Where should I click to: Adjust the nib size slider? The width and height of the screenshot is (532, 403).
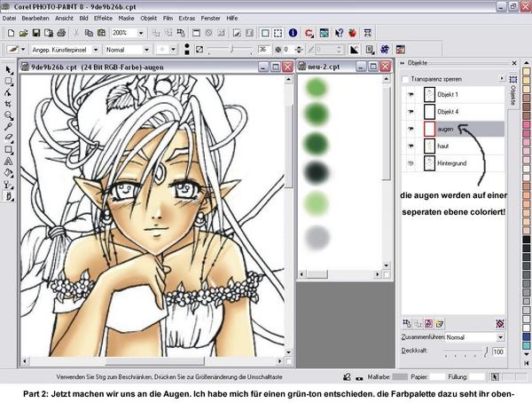point(231,50)
